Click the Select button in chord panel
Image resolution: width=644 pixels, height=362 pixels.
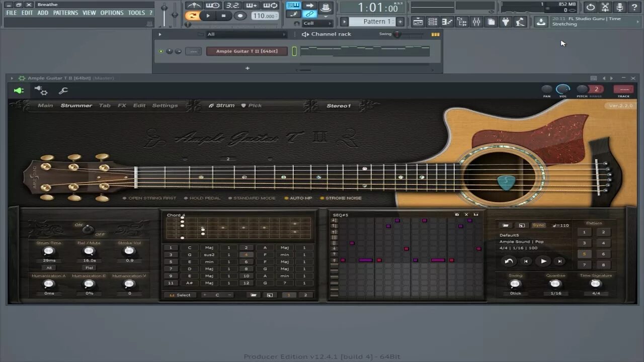coord(180,295)
